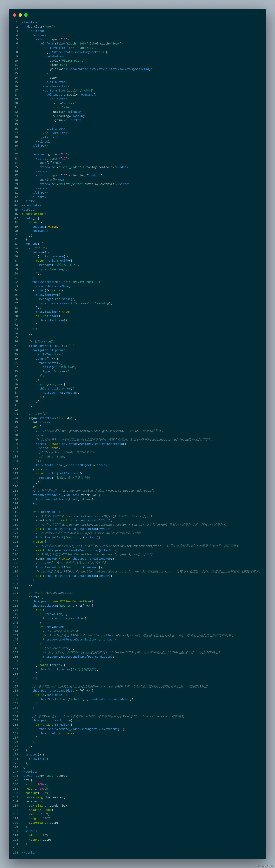The height and width of the screenshot is (868, 275).
Task: Click the "clipboardWriteText(text) {" definition
Action: pyautogui.click(x=51, y=346)
